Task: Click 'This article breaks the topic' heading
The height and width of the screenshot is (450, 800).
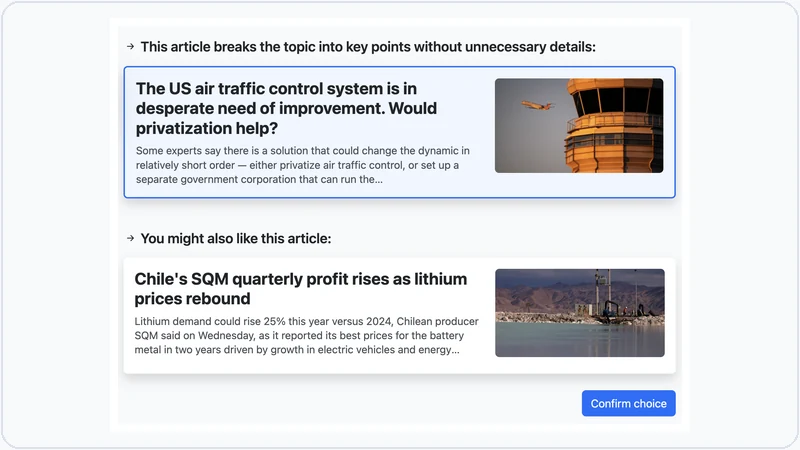Action: point(368,47)
